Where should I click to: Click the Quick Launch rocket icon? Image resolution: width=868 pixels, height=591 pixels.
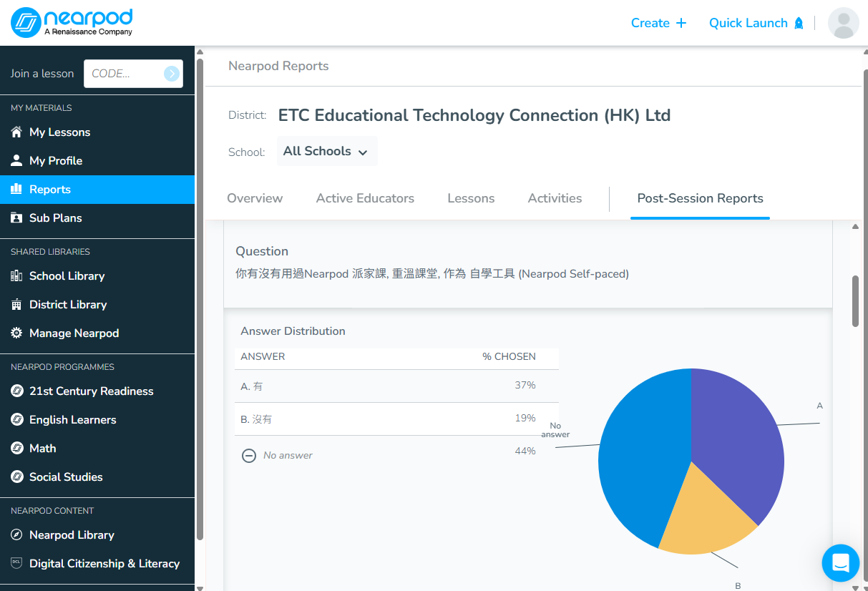coord(799,23)
